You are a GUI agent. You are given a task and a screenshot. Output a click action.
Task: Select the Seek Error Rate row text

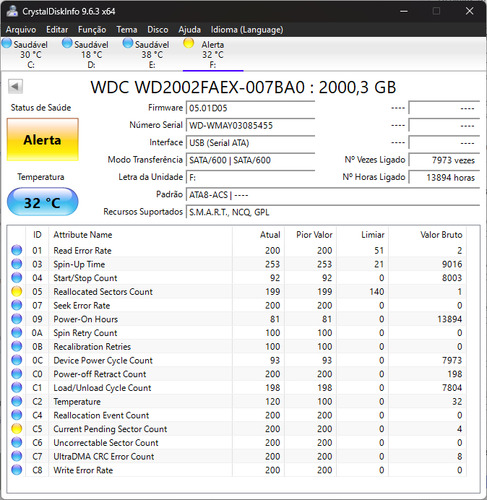tap(82, 305)
